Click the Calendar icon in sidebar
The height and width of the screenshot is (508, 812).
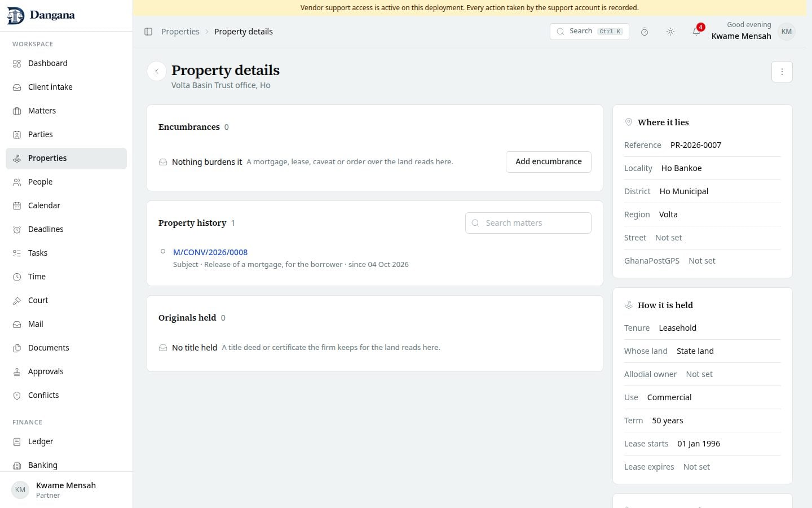(x=17, y=205)
